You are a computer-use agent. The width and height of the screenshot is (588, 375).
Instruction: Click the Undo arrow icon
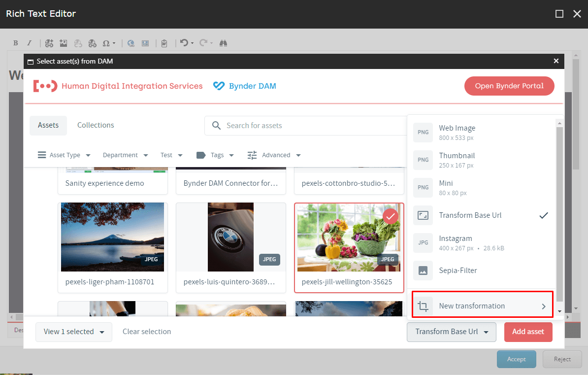click(184, 43)
